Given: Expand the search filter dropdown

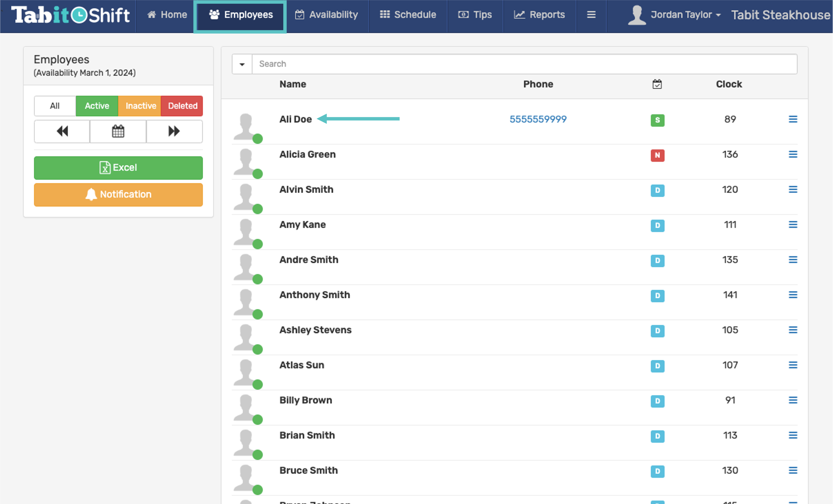Looking at the screenshot, I should click(x=242, y=64).
